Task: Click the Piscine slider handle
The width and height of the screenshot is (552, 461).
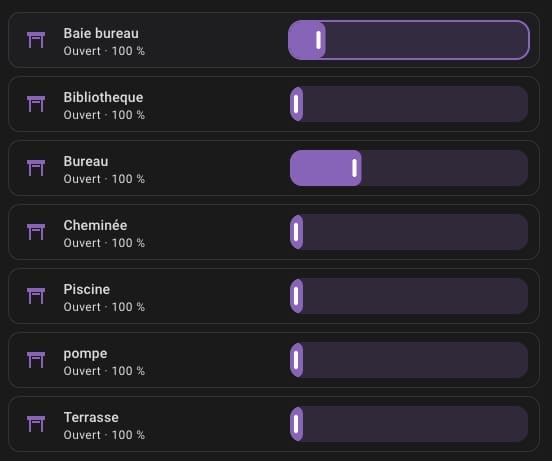Action: point(296,296)
